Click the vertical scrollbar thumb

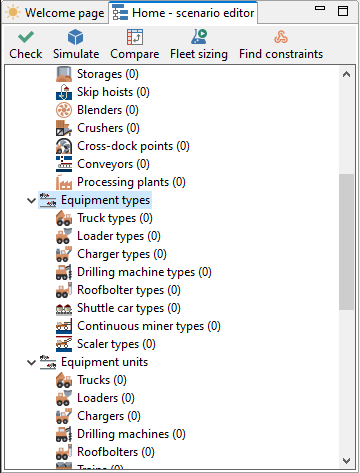(346, 242)
